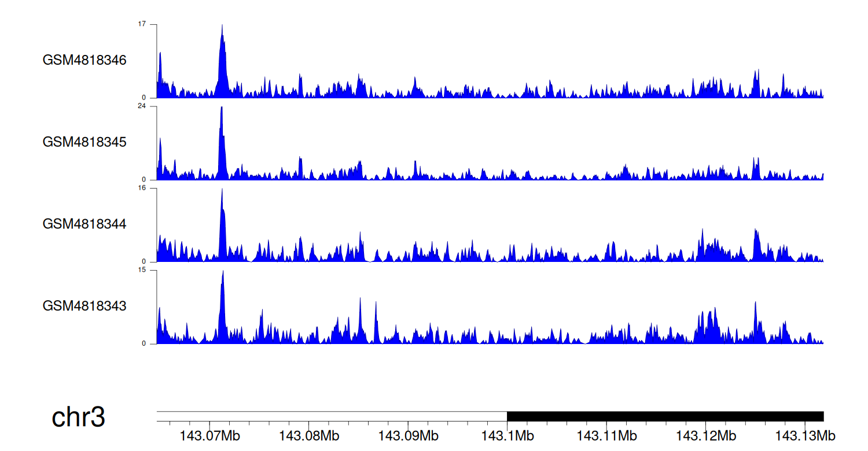Click the 143.11Mb tick label

point(606,435)
